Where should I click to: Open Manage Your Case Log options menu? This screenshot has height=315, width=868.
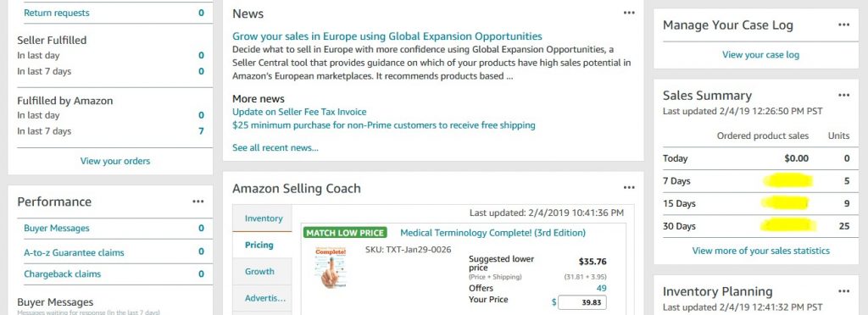843,25
